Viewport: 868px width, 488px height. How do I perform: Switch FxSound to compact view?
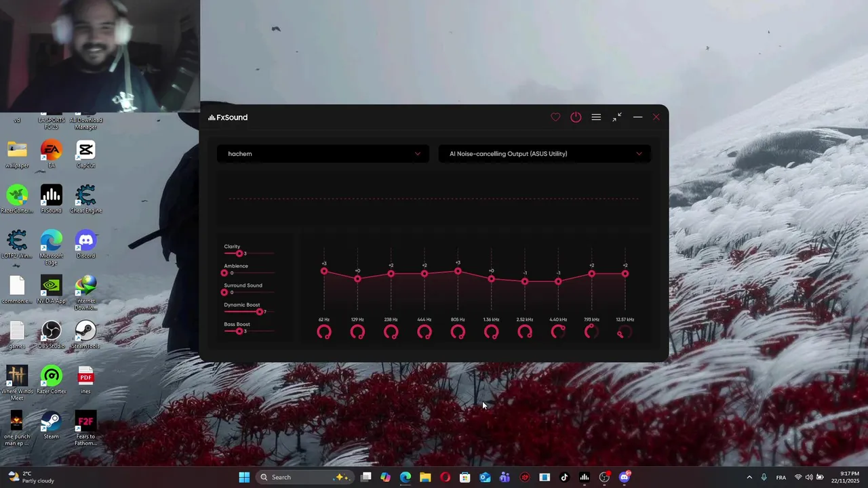pos(617,117)
